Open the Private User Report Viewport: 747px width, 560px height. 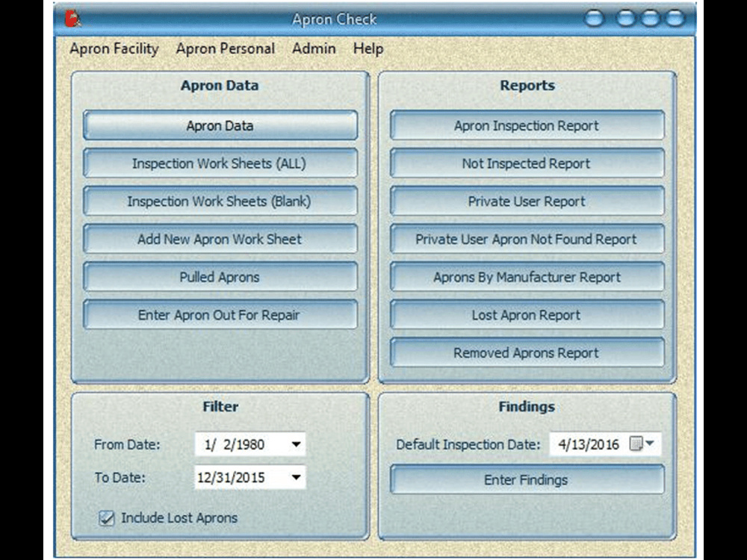pyautogui.click(x=527, y=201)
